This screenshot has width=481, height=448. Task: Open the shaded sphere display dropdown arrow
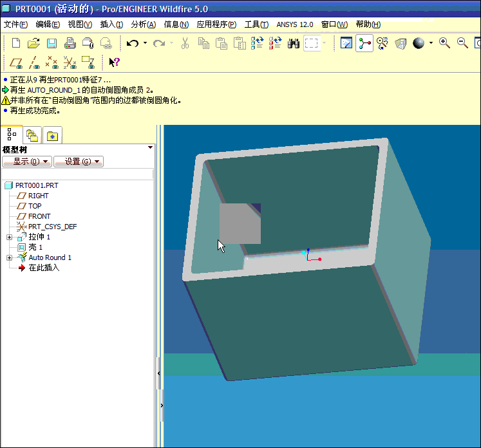click(431, 43)
